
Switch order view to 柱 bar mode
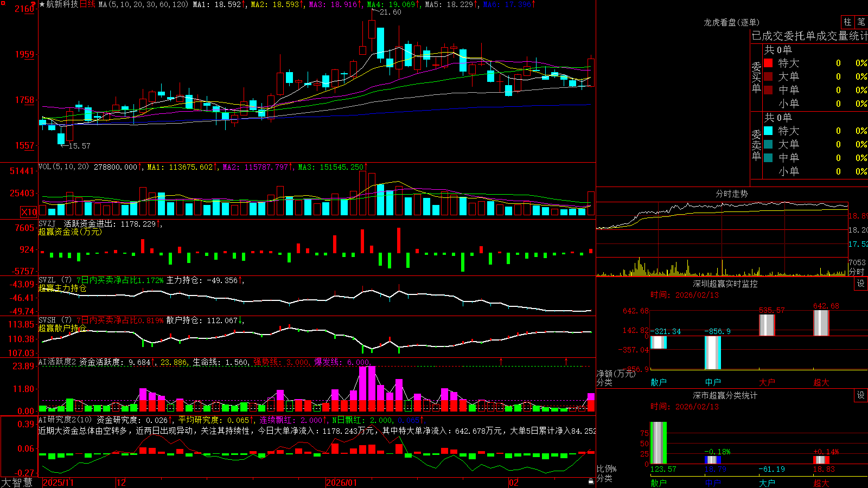(847, 22)
